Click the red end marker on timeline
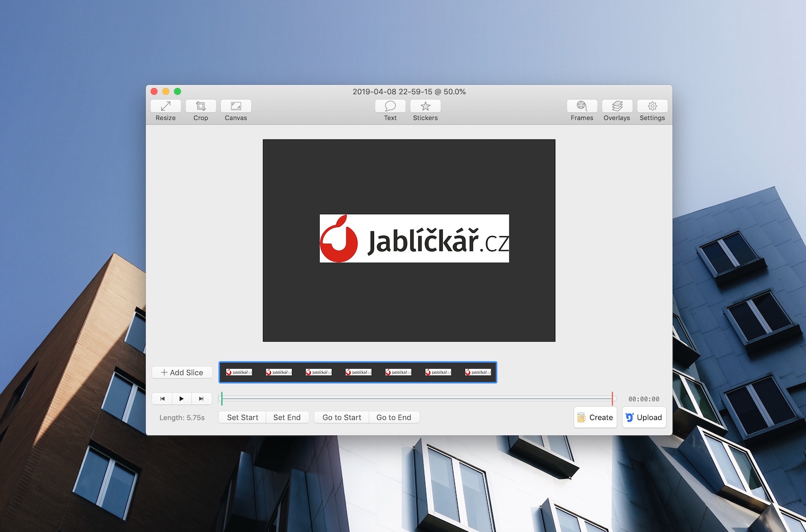This screenshot has width=806, height=532. 612,398
